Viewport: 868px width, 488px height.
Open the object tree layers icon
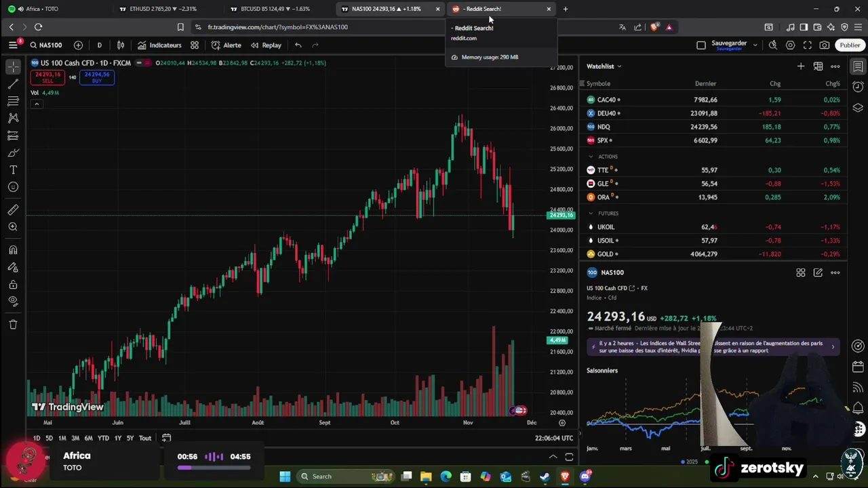point(858,108)
